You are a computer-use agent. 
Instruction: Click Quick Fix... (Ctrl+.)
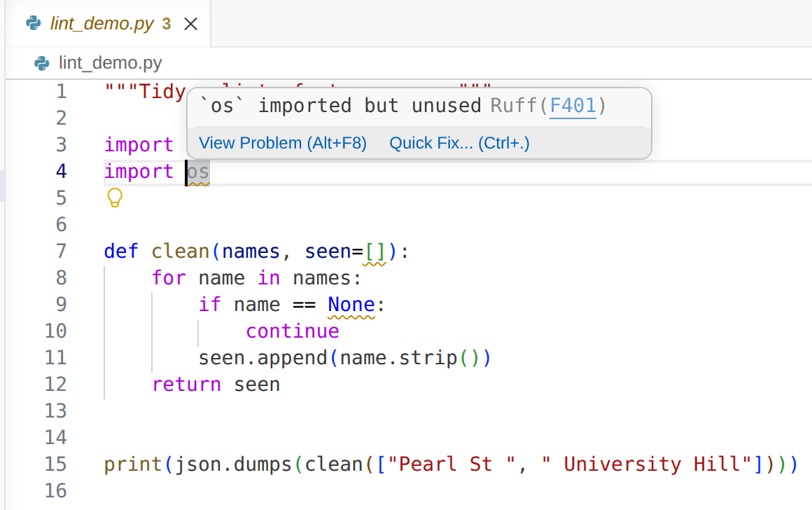pyautogui.click(x=459, y=143)
